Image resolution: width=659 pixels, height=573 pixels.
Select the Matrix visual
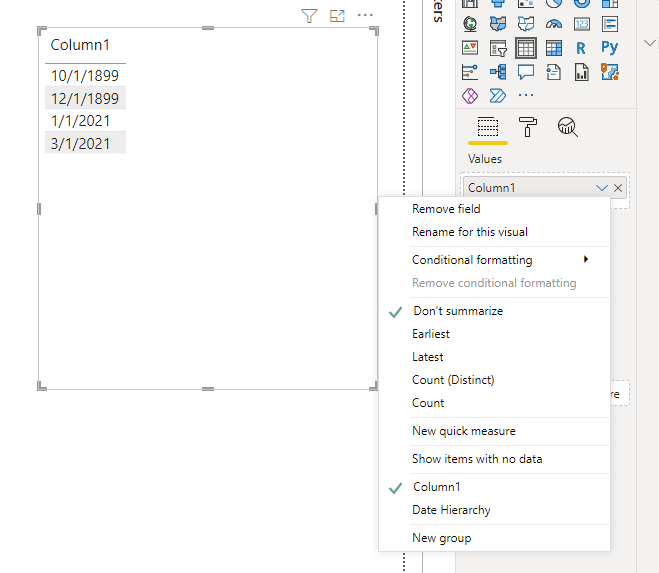pyautogui.click(x=554, y=48)
